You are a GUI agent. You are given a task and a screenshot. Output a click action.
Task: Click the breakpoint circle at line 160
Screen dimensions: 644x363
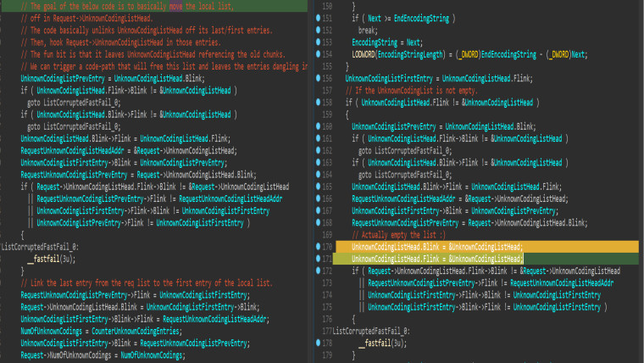[x=319, y=126]
